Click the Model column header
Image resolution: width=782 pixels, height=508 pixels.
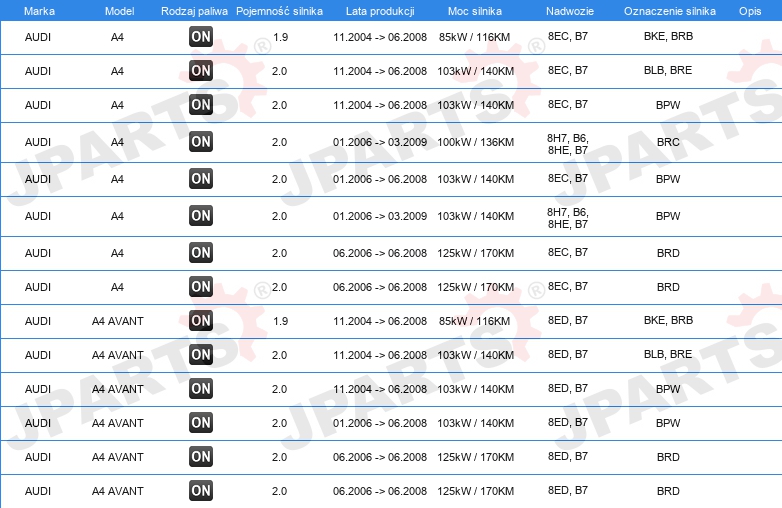coord(120,11)
